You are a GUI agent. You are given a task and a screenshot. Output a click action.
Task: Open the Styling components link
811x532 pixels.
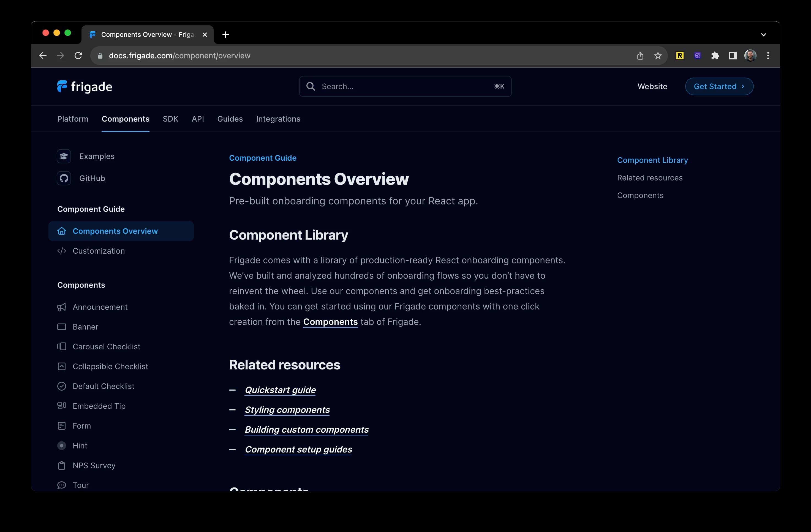(x=287, y=410)
